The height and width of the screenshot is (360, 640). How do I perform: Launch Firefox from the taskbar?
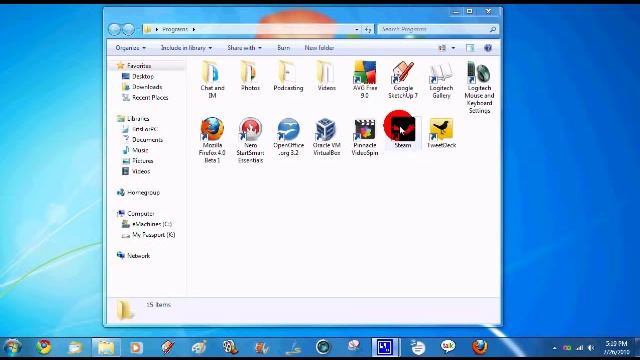[480, 347]
